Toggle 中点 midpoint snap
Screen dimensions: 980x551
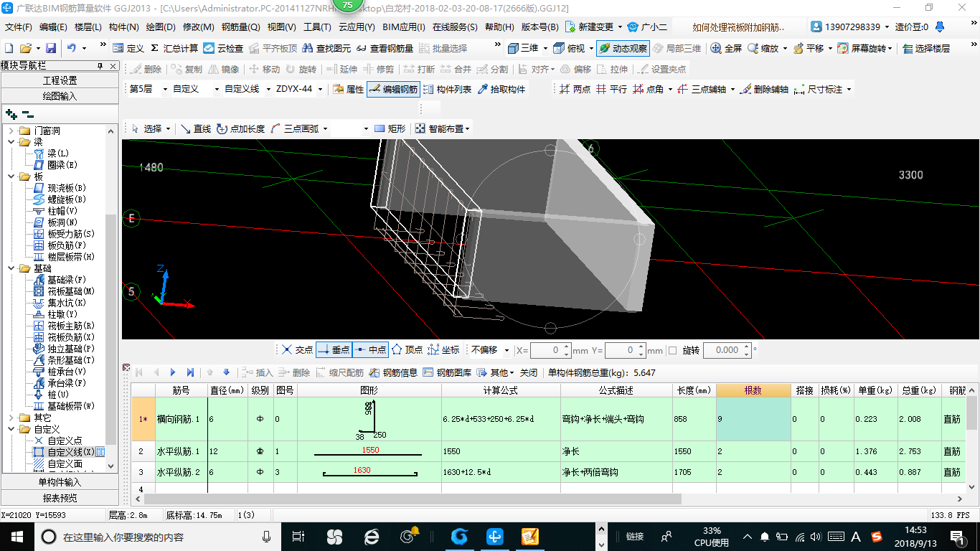[x=370, y=350]
